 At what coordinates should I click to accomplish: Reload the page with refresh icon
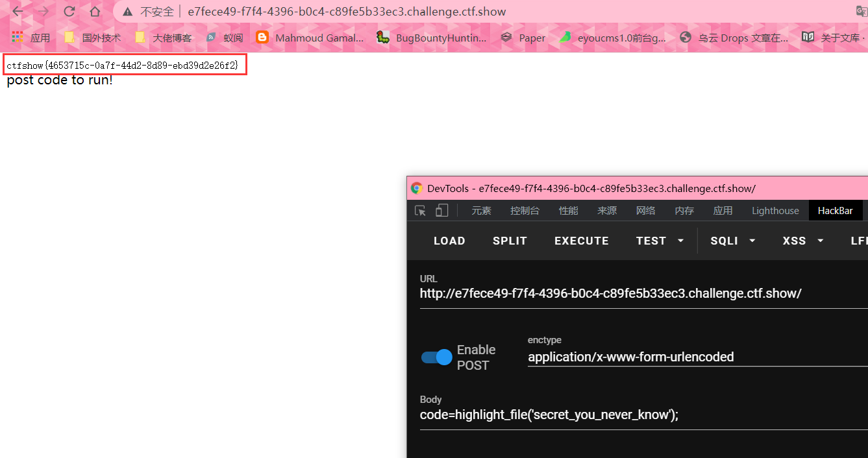(x=69, y=12)
